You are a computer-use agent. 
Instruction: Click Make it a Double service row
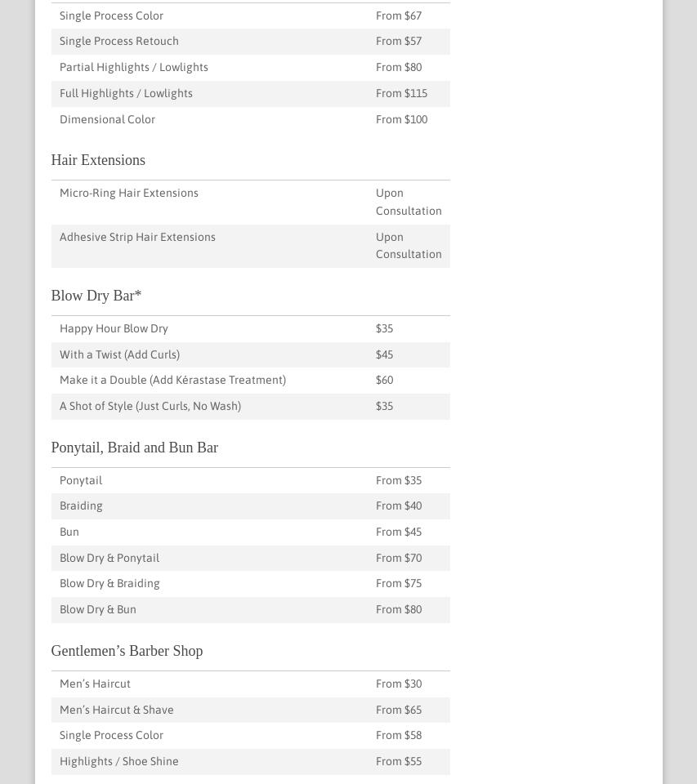[172, 380]
